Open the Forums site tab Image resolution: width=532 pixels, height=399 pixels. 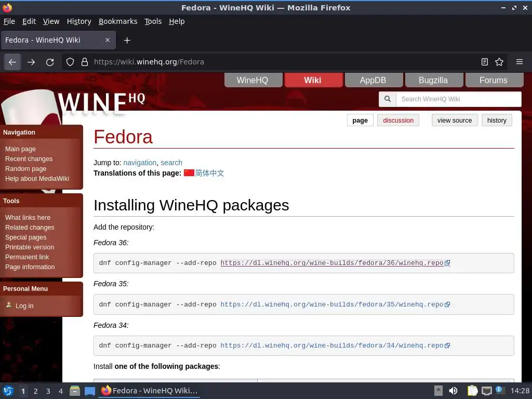click(x=495, y=81)
